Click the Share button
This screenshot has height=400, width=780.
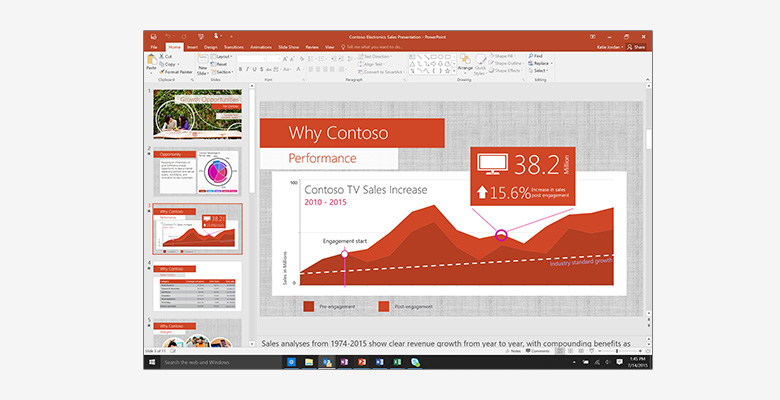click(x=636, y=47)
